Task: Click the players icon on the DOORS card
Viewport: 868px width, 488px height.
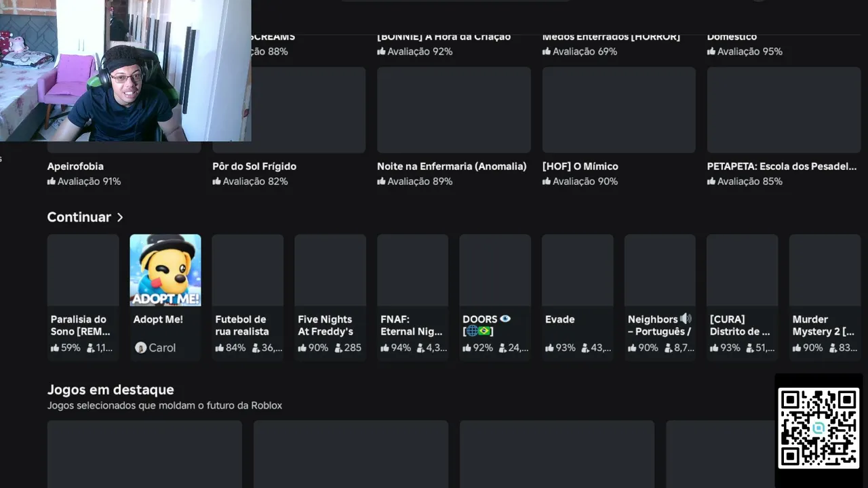Action: coord(503,348)
